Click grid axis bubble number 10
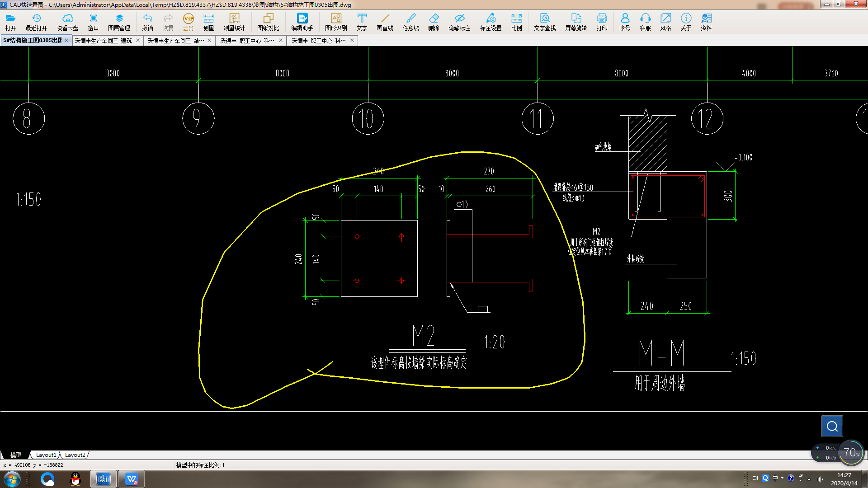The width and height of the screenshot is (868, 488). (368, 118)
